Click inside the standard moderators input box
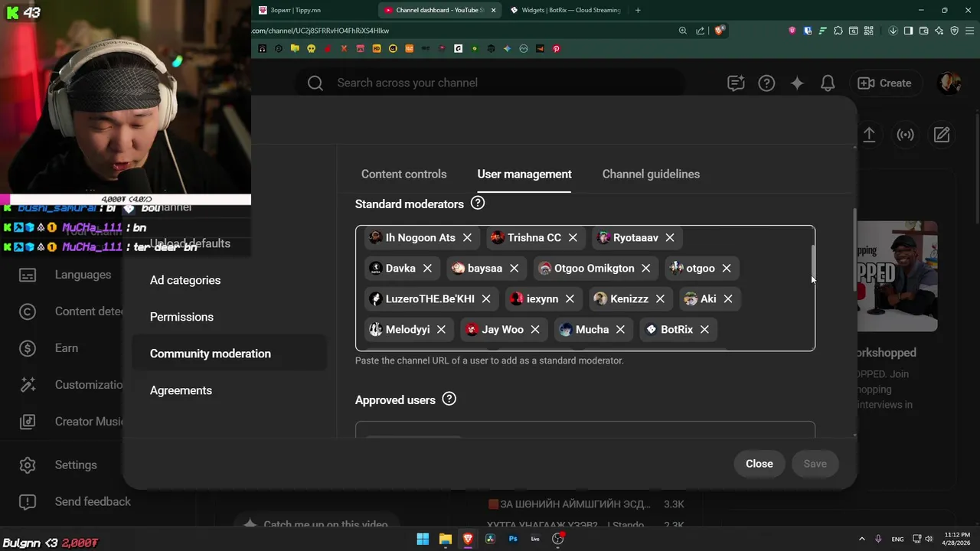980x551 pixels. pyautogui.click(x=585, y=289)
